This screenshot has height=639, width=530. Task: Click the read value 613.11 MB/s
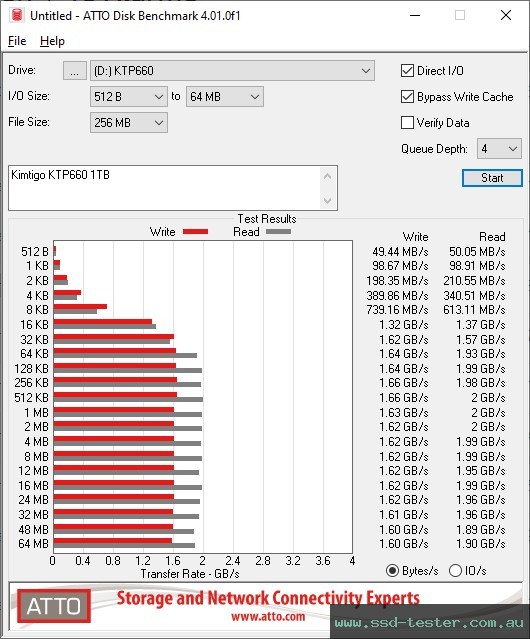pos(474,310)
